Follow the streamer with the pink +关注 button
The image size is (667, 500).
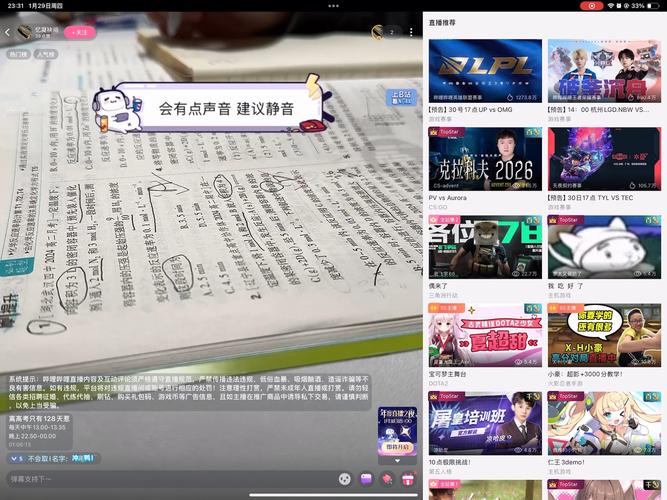click(80, 32)
